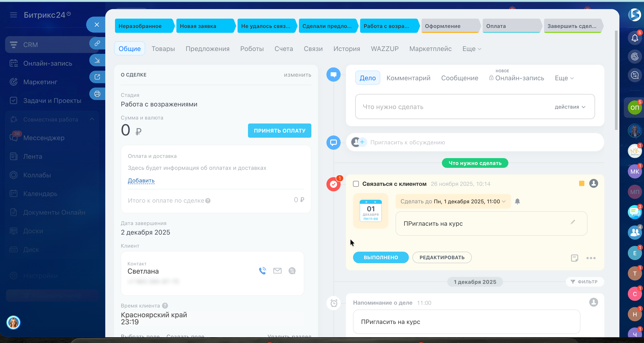The width and height of the screenshot is (644, 343).
Task: Open the notifications bell icon
Action: pos(634,38)
